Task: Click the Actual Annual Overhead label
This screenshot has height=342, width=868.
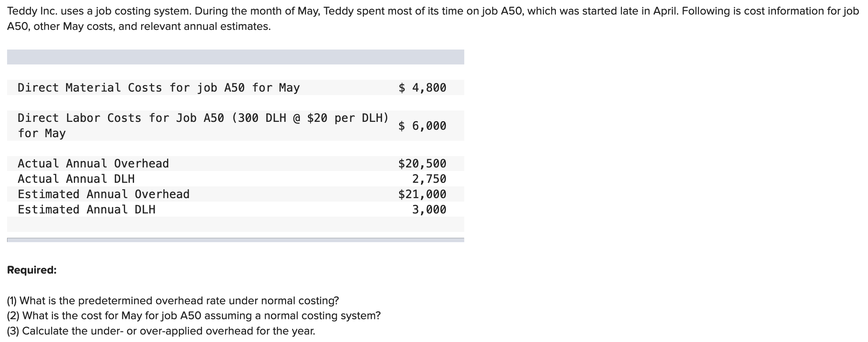Action: (x=93, y=164)
